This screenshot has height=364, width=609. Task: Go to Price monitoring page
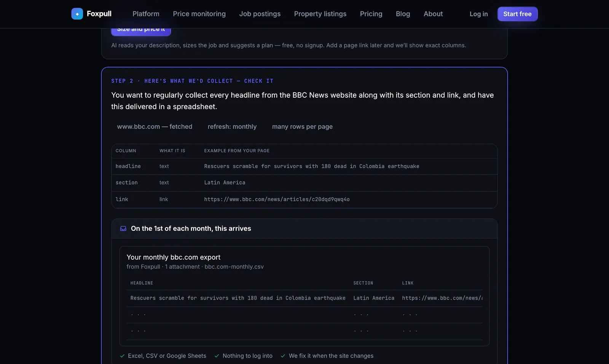(199, 14)
